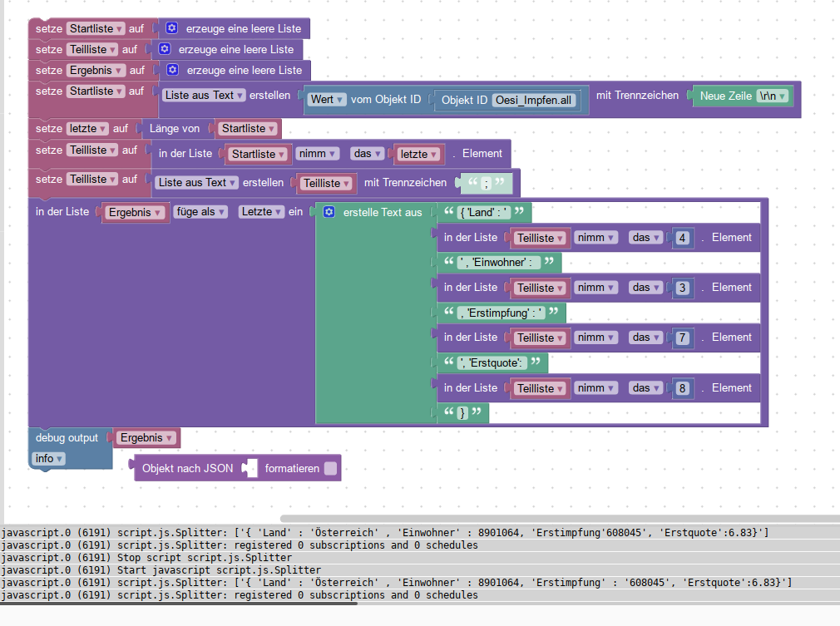
Task: Edit the closing '}' text field
Action: point(463,413)
